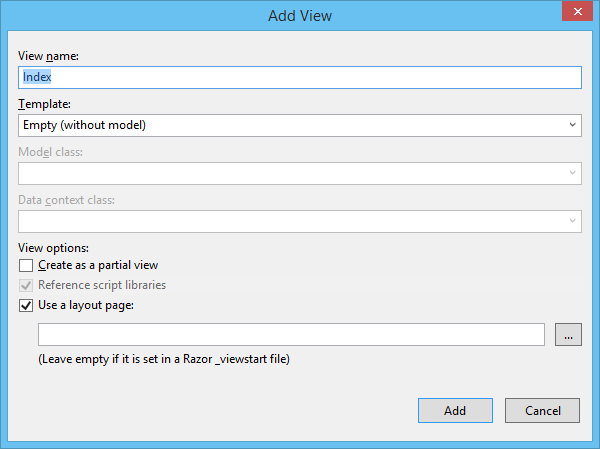Click the 'Model class:' label
Screen dimensions: 600x449
click(x=50, y=151)
